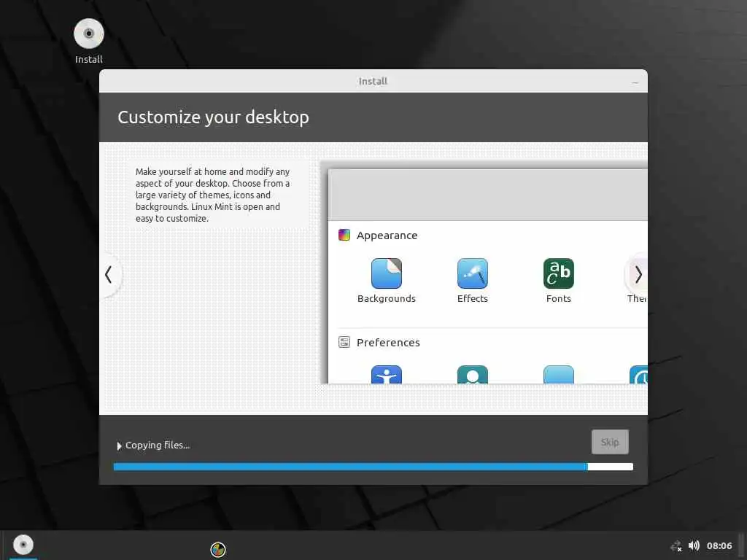Advance to next slide with right chevron
Viewport: 747px width, 560px height.
click(638, 275)
